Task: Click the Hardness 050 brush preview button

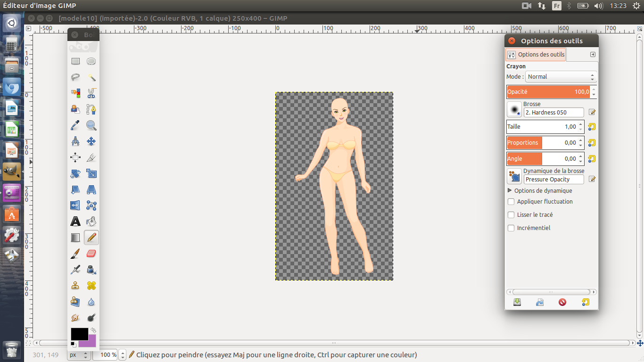Action: tap(514, 109)
